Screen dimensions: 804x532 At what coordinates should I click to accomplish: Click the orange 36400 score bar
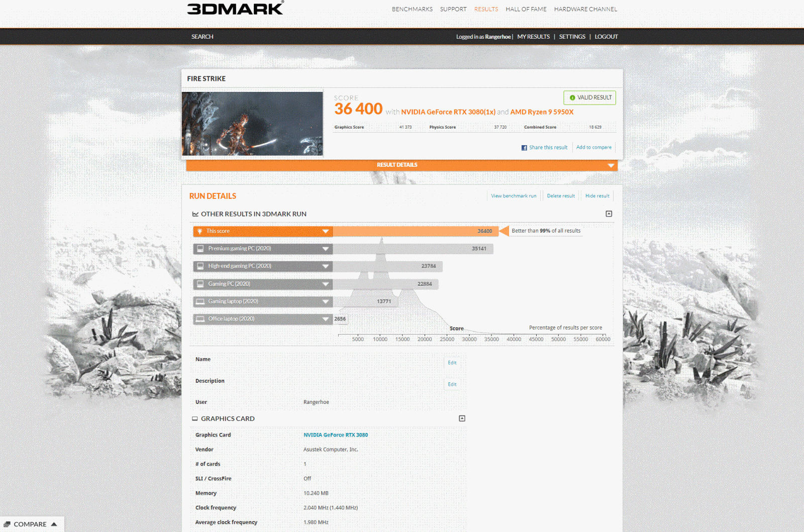[x=416, y=231]
